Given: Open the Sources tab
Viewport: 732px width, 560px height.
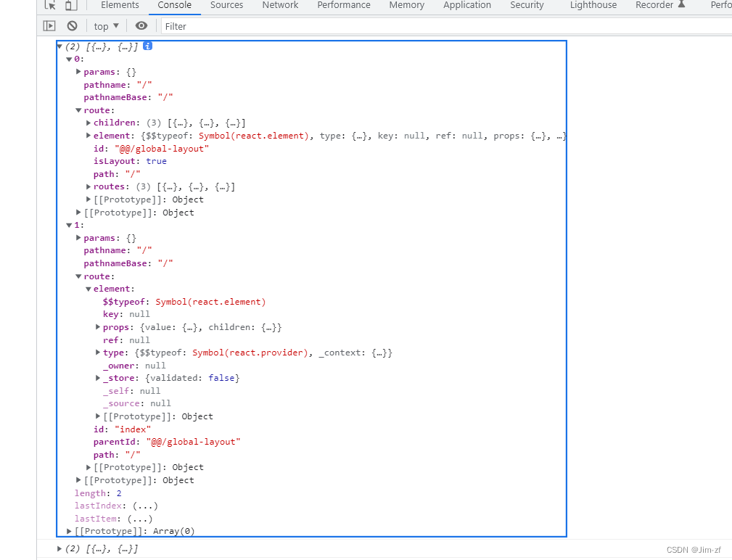Looking at the screenshot, I should click(x=226, y=5).
